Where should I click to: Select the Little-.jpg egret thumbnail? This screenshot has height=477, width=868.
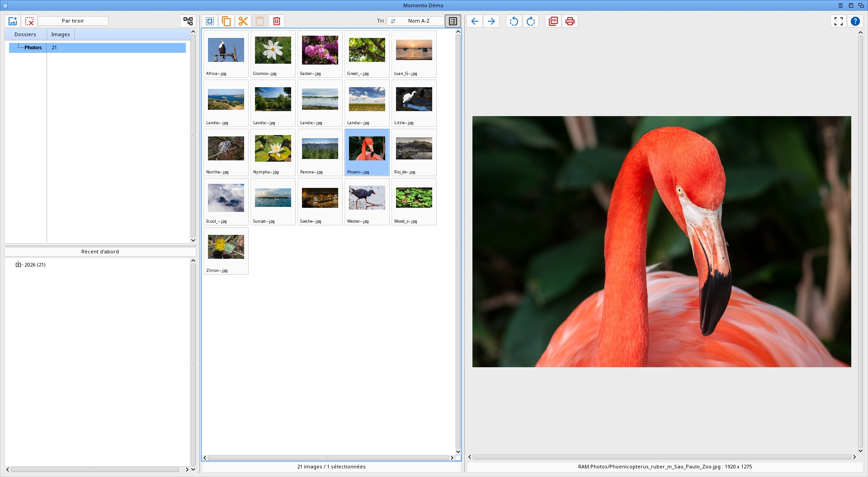414,103
